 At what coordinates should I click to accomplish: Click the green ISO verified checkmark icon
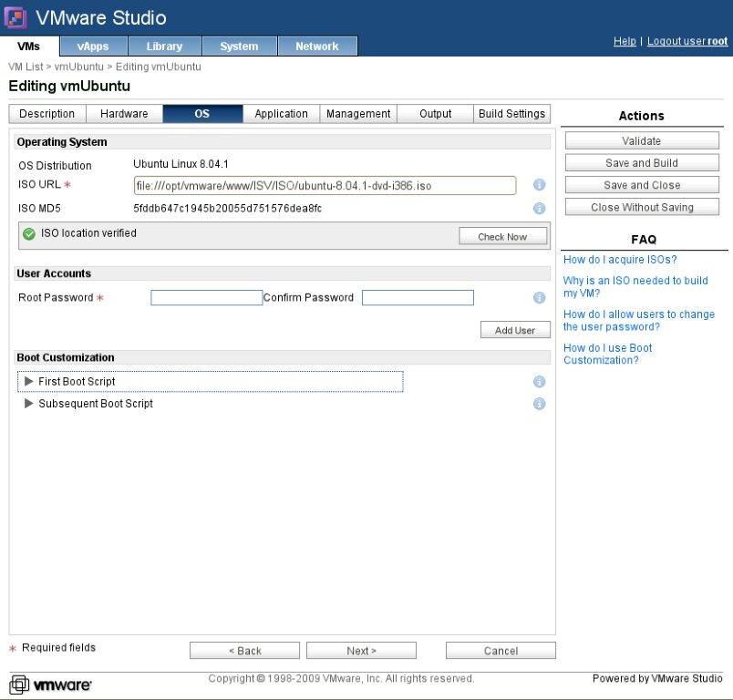(x=29, y=233)
